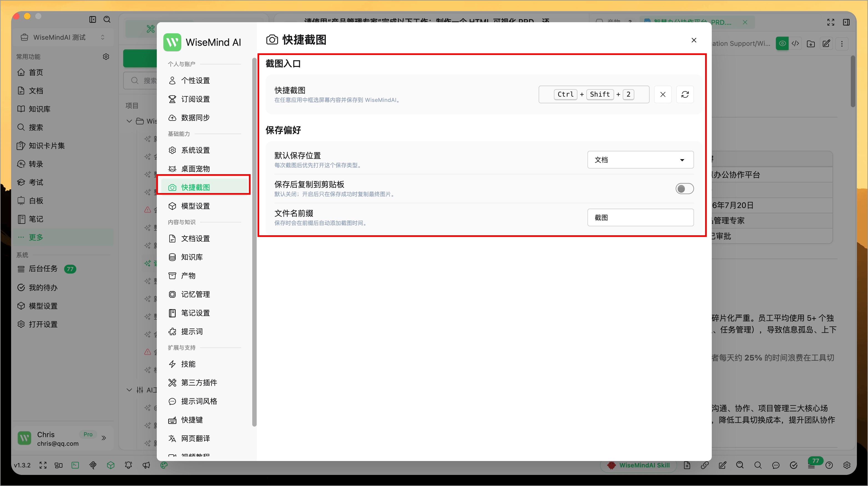Click the search magnifier icon at top of sidebar
Image resolution: width=868 pixels, height=486 pixels.
(x=107, y=19)
